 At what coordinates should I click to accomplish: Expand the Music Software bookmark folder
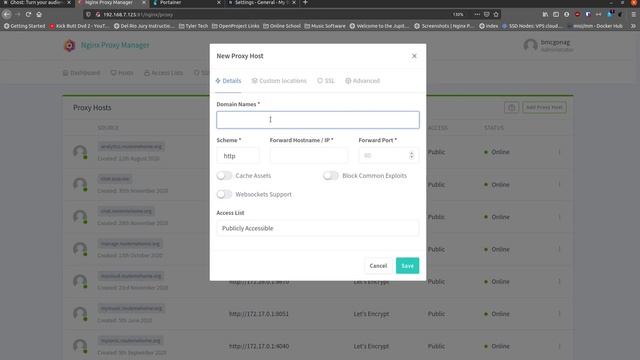point(325,26)
